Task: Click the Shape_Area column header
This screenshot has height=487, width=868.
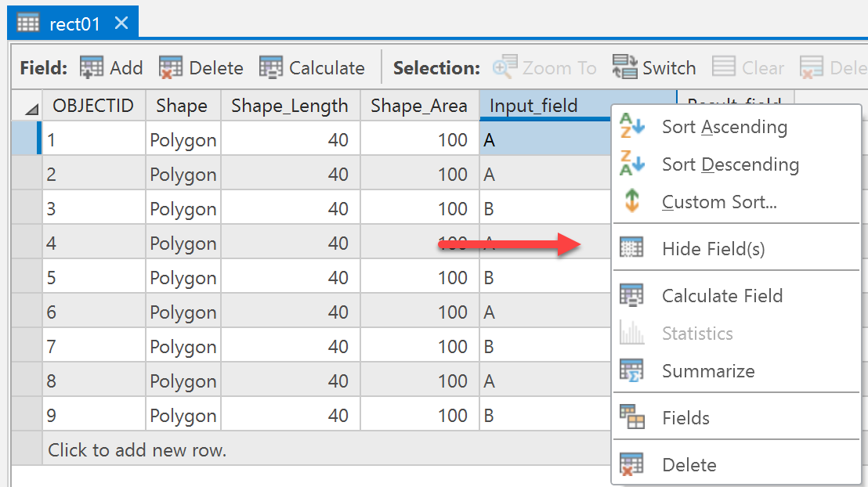Action: pos(419,106)
